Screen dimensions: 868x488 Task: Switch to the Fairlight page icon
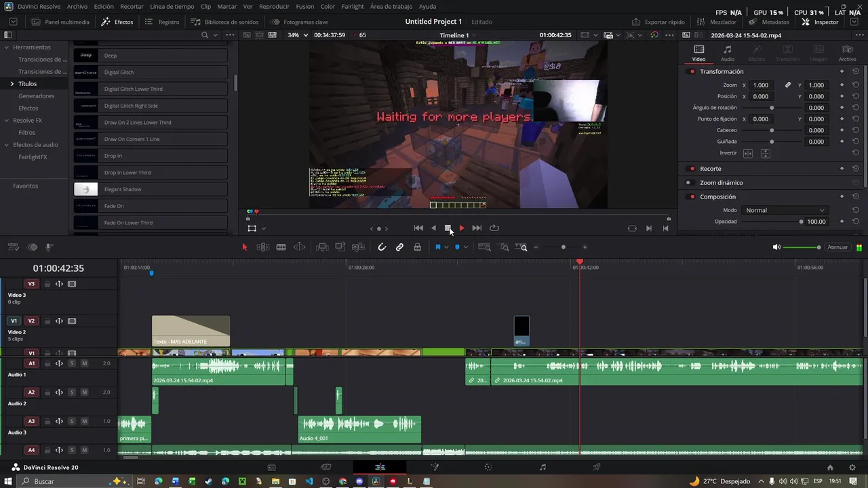coord(542,467)
